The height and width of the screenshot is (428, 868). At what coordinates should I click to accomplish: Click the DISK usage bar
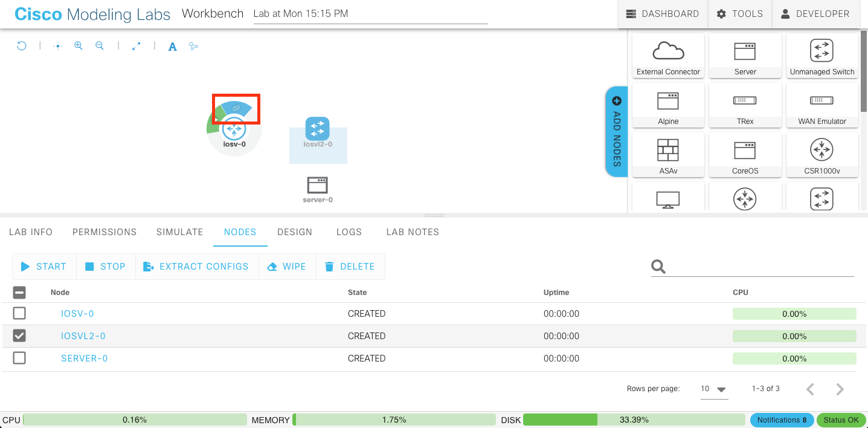[634, 420]
